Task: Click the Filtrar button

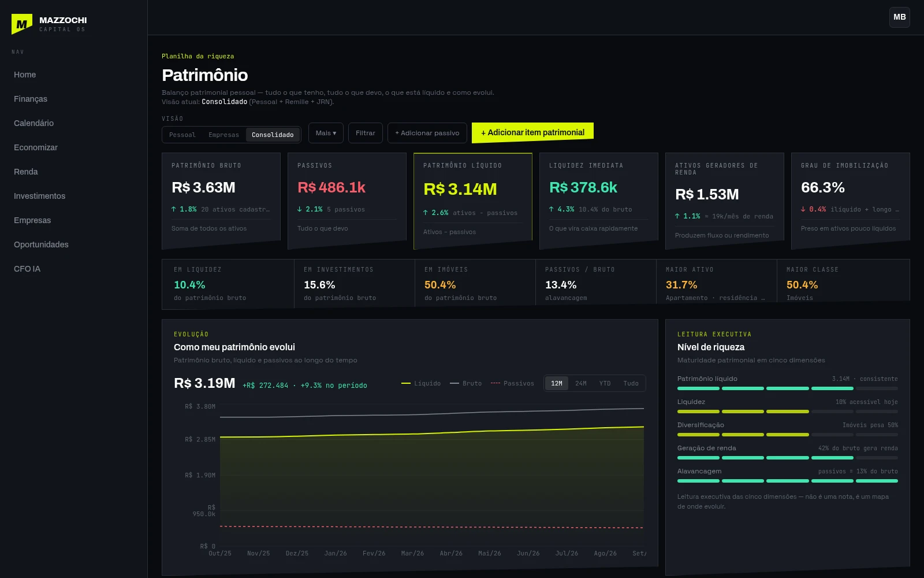Action: pos(366,133)
